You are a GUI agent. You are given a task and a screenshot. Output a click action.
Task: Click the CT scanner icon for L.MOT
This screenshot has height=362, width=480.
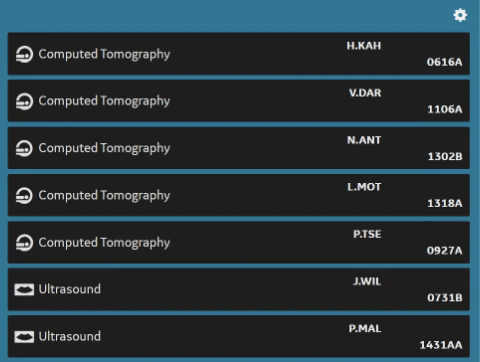pyautogui.click(x=24, y=196)
